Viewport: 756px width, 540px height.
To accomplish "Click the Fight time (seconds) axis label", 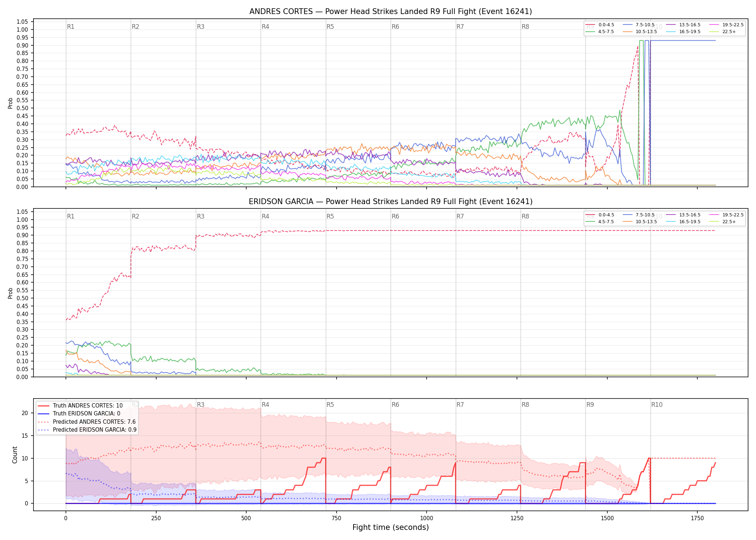I will point(391,527).
